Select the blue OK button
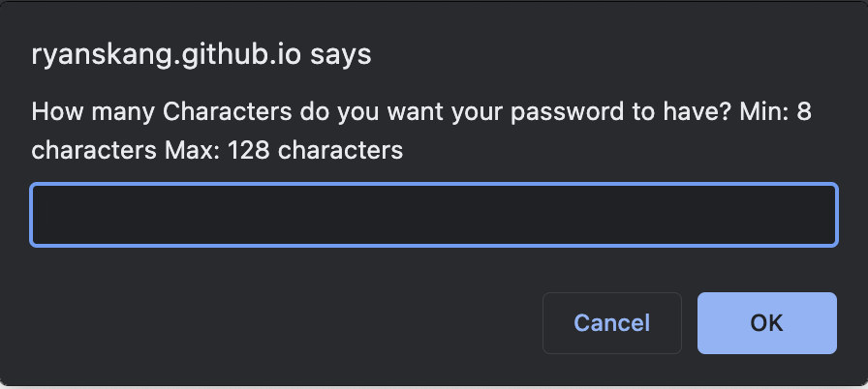 [766, 322]
